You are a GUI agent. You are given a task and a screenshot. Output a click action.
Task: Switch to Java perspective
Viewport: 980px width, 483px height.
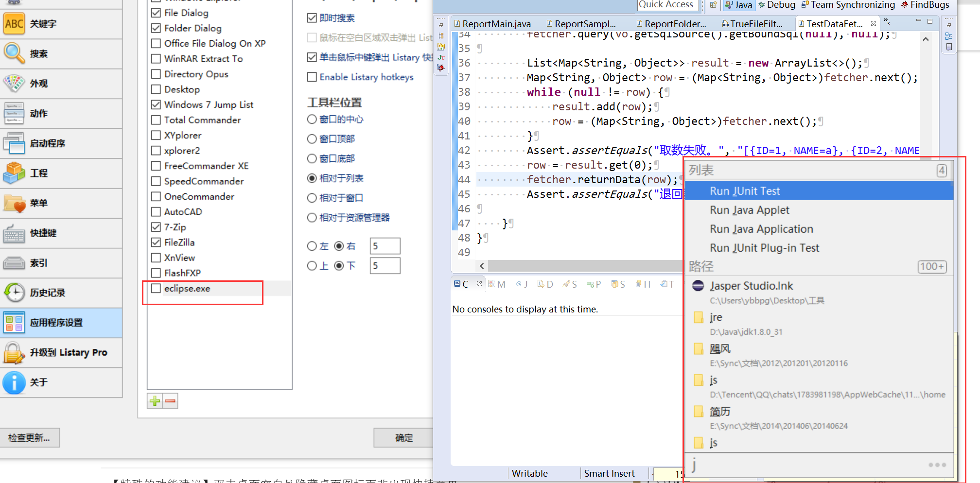click(738, 5)
